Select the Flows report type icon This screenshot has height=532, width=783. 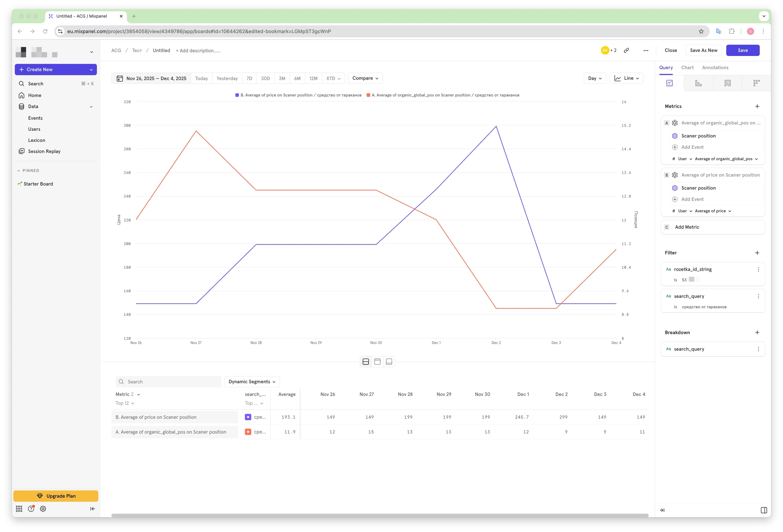727,83
